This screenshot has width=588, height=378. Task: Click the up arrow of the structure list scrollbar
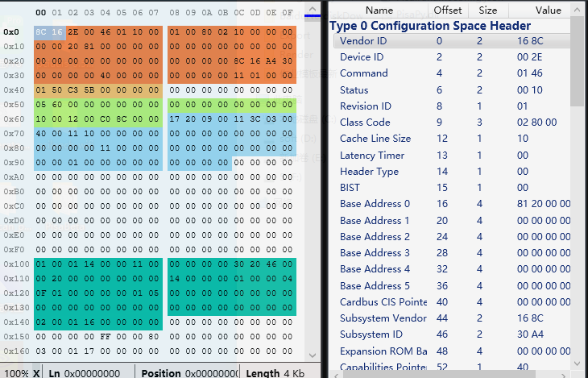(x=578, y=10)
